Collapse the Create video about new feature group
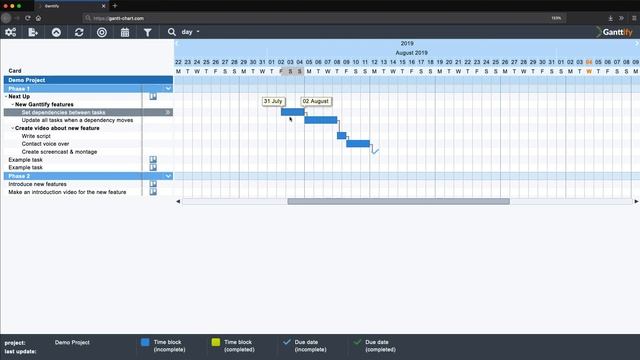This screenshot has width=640, height=360. (13, 128)
